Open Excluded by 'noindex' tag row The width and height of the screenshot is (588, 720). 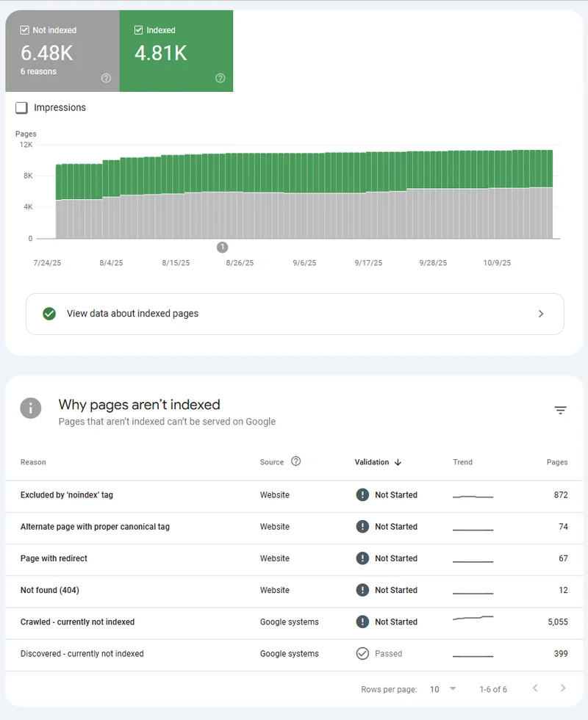pos(294,497)
